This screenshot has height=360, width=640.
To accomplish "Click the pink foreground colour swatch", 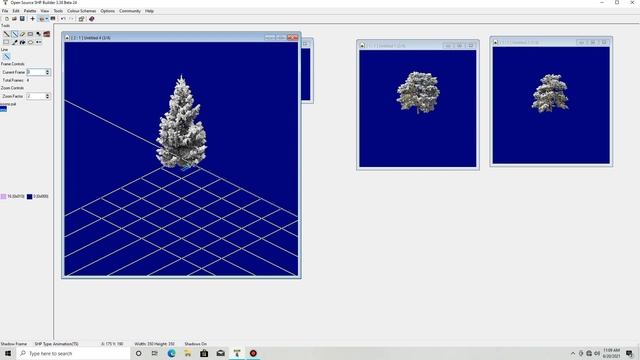I will point(4,197).
